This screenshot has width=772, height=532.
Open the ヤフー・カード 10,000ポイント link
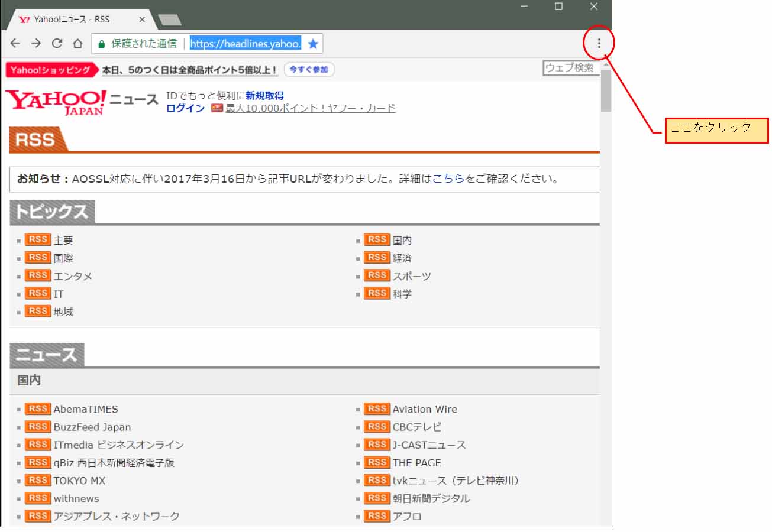311,108
